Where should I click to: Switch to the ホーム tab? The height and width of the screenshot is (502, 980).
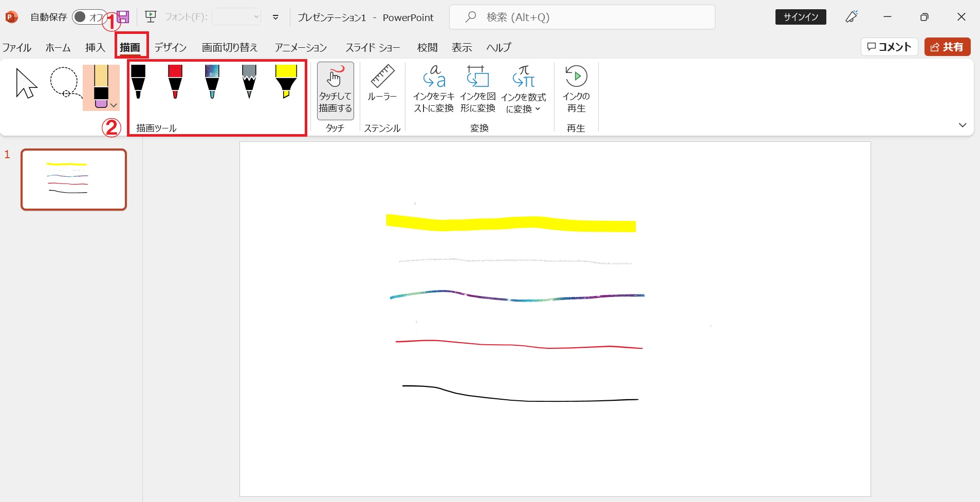tap(58, 47)
